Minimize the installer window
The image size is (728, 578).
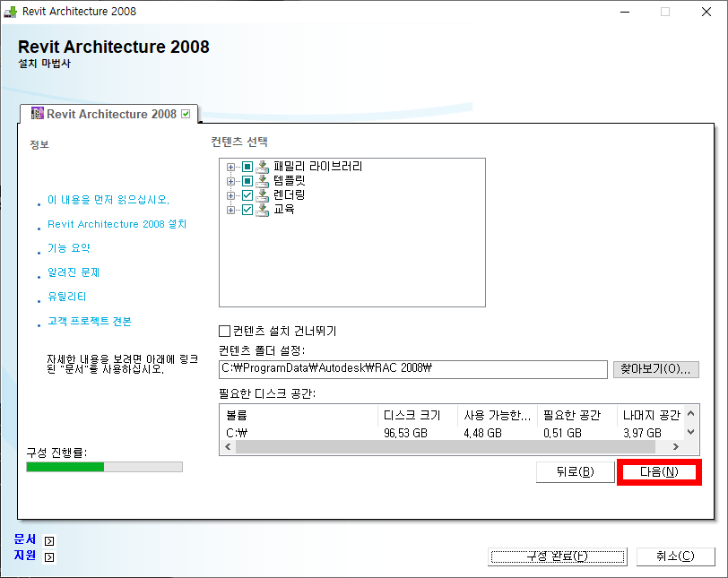625,12
